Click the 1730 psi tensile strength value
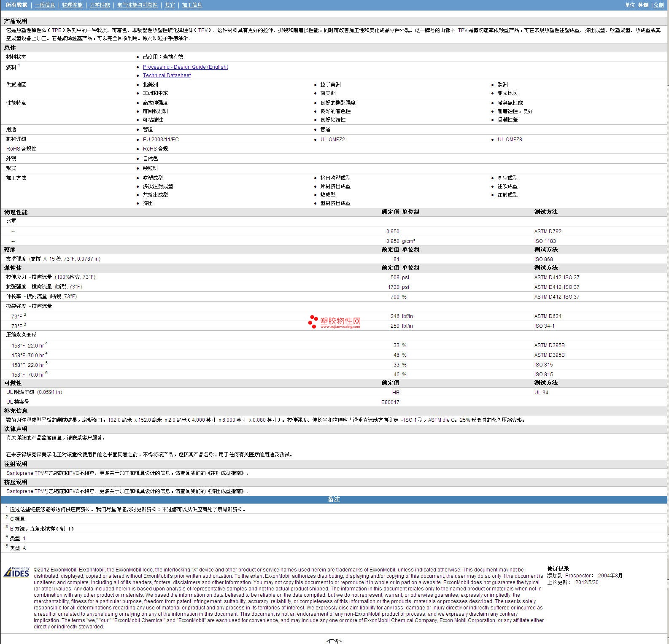 click(x=399, y=287)
